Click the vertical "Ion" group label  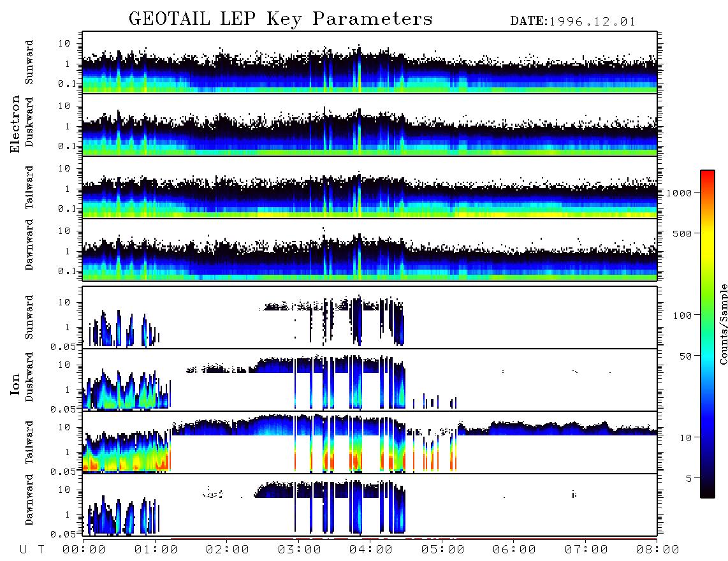(x=15, y=384)
